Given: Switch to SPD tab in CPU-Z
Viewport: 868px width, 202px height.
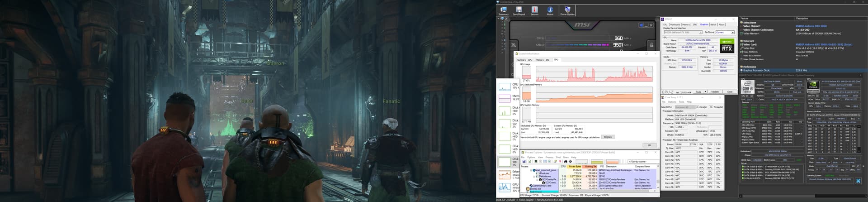Looking at the screenshot, I should click(695, 24).
